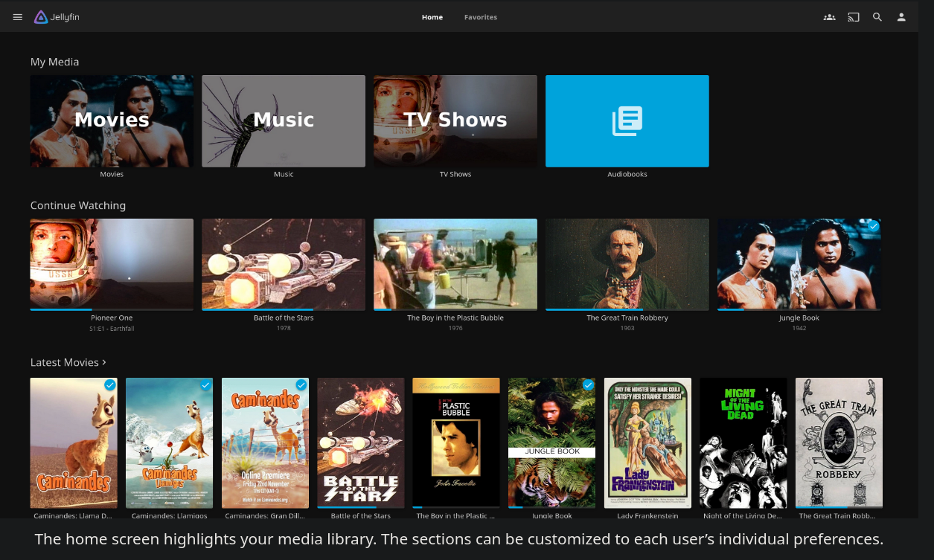Click played checkmark on Continue Watching Jungle Book
Image resolution: width=934 pixels, height=560 pixels.
coord(873,226)
